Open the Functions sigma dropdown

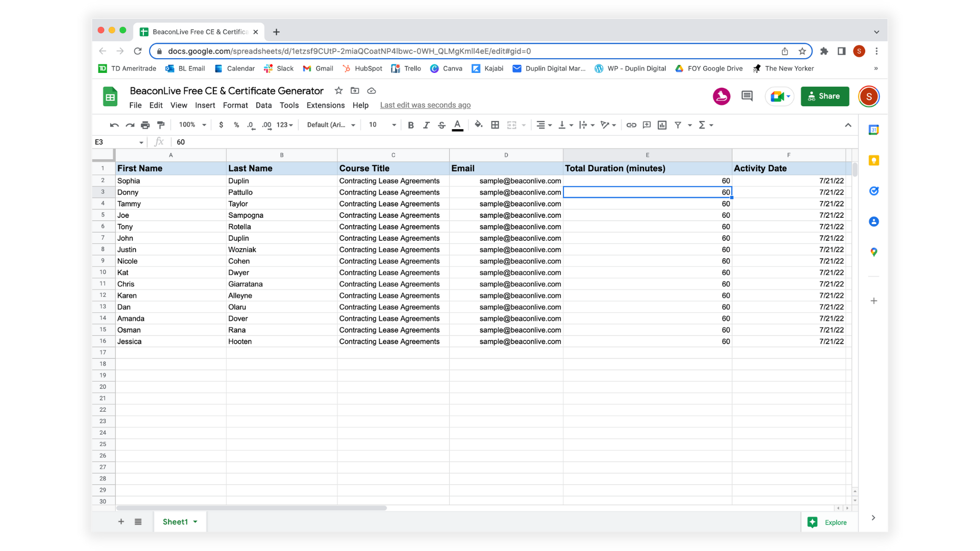pyautogui.click(x=705, y=125)
